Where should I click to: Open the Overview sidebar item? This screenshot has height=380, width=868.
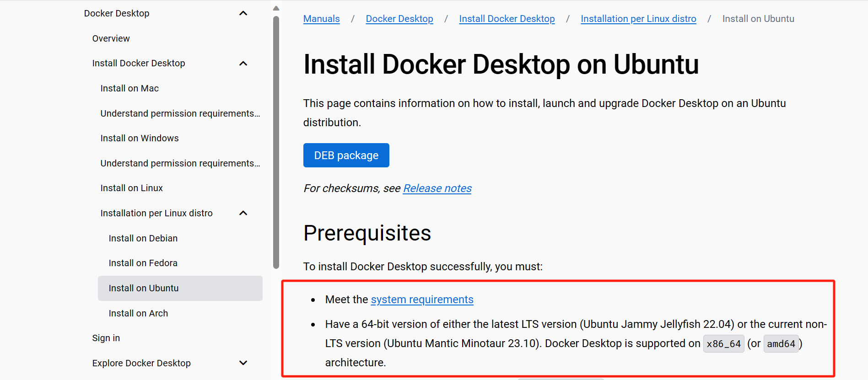(x=111, y=38)
